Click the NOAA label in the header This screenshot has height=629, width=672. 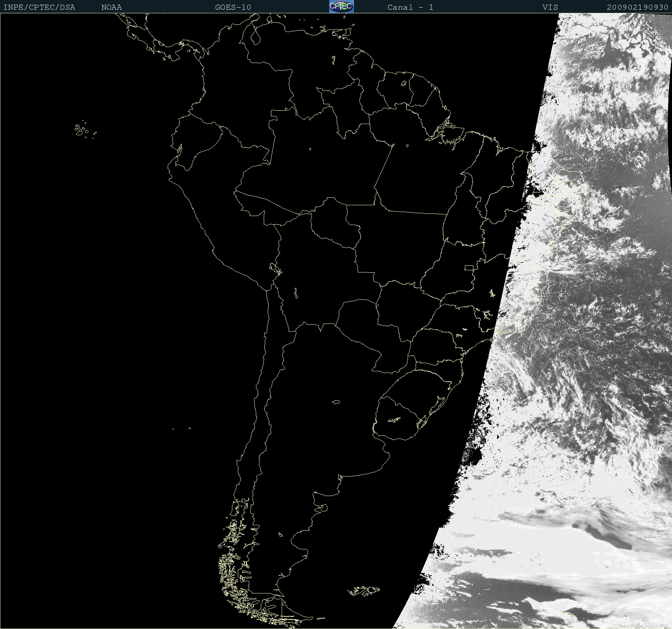111,7
